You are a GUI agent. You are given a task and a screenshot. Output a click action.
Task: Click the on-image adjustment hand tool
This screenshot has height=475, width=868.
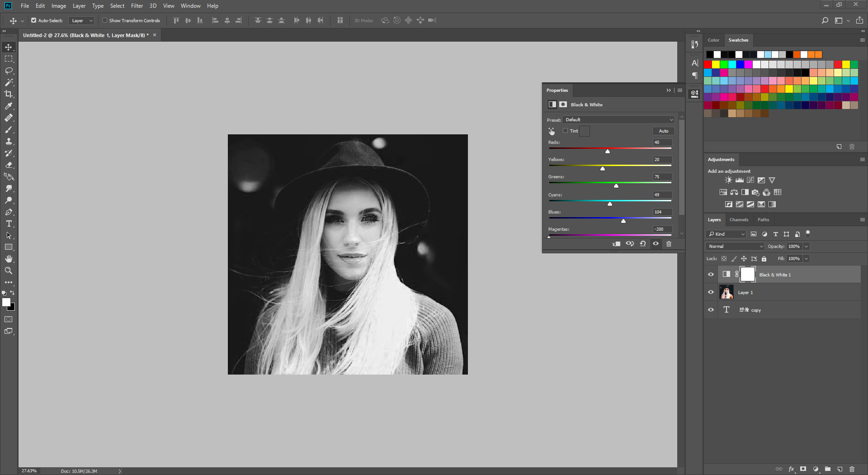[x=552, y=131]
